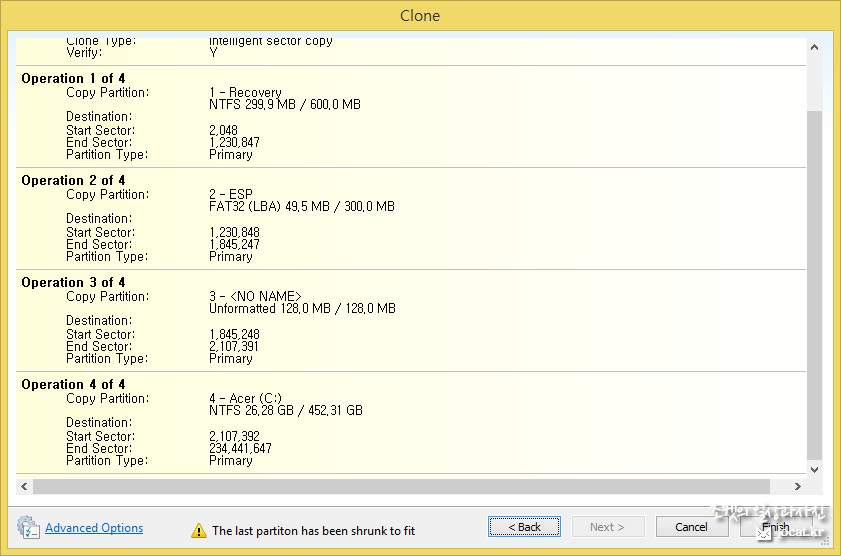Click the Clone window title bar
Image resolution: width=841 pixels, height=556 pixels.
(x=420, y=15)
